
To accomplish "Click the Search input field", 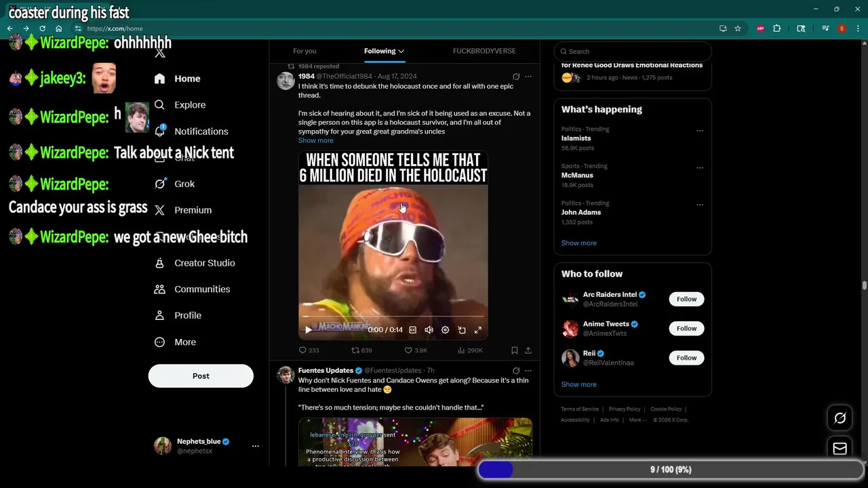I will pos(633,52).
